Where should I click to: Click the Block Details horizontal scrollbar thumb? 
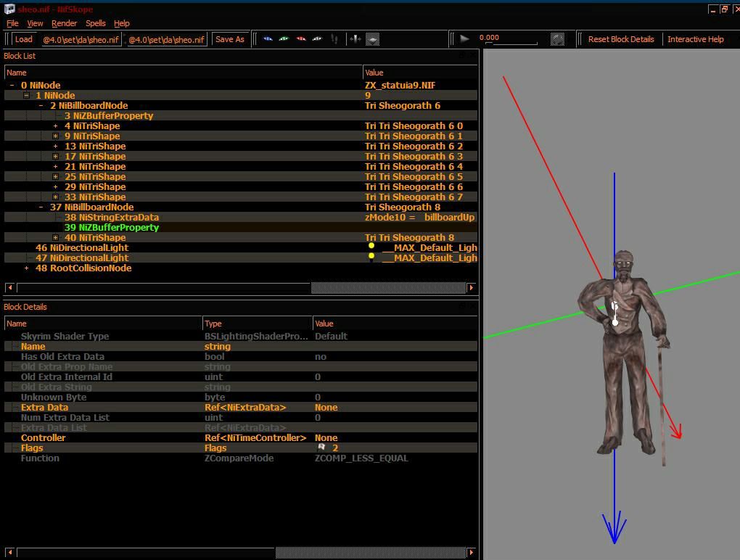pos(371,552)
